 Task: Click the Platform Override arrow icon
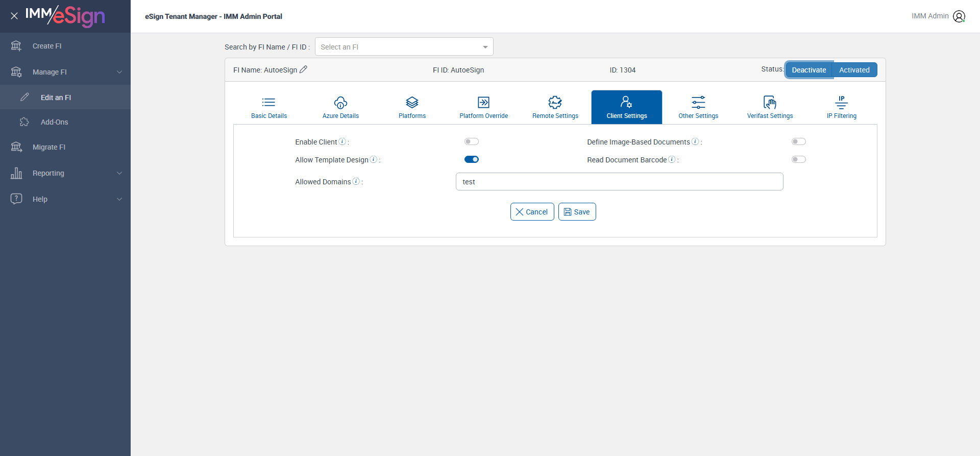coord(483,103)
